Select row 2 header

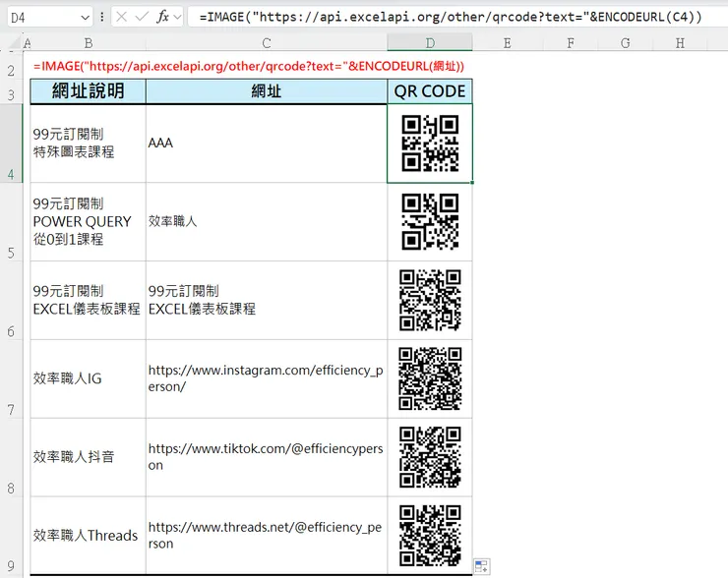click(11, 66)
